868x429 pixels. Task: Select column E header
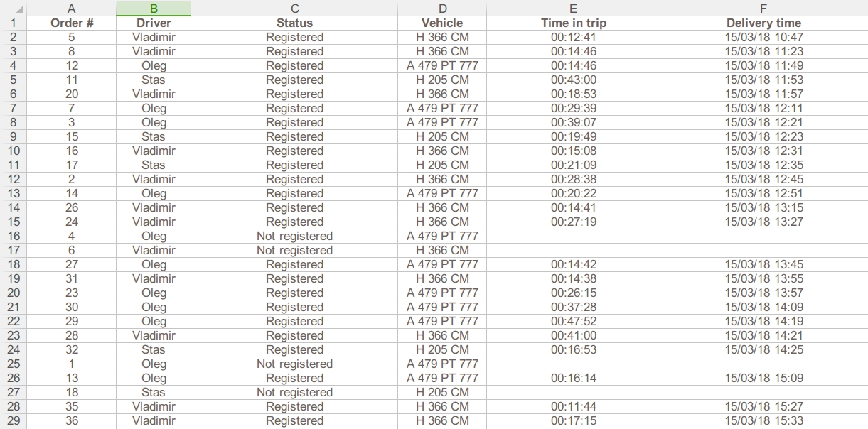pyautogui.click(x=574, y=9)
